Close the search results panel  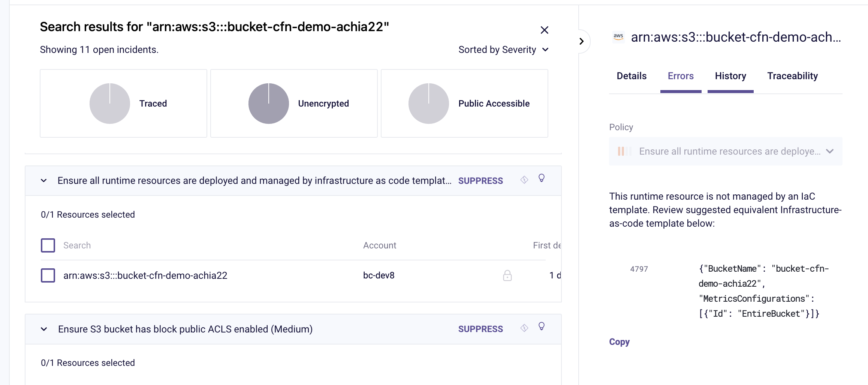(545, 30)
